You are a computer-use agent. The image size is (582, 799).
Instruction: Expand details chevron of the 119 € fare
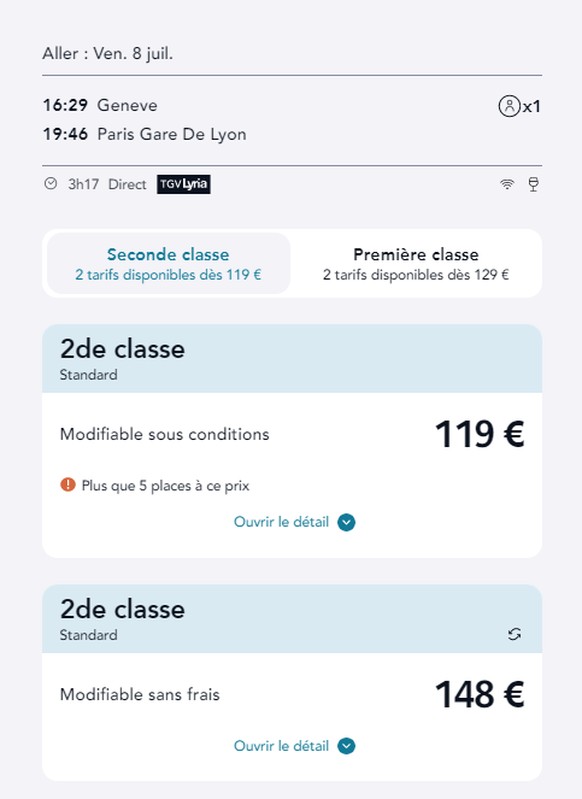coord(347,522)
